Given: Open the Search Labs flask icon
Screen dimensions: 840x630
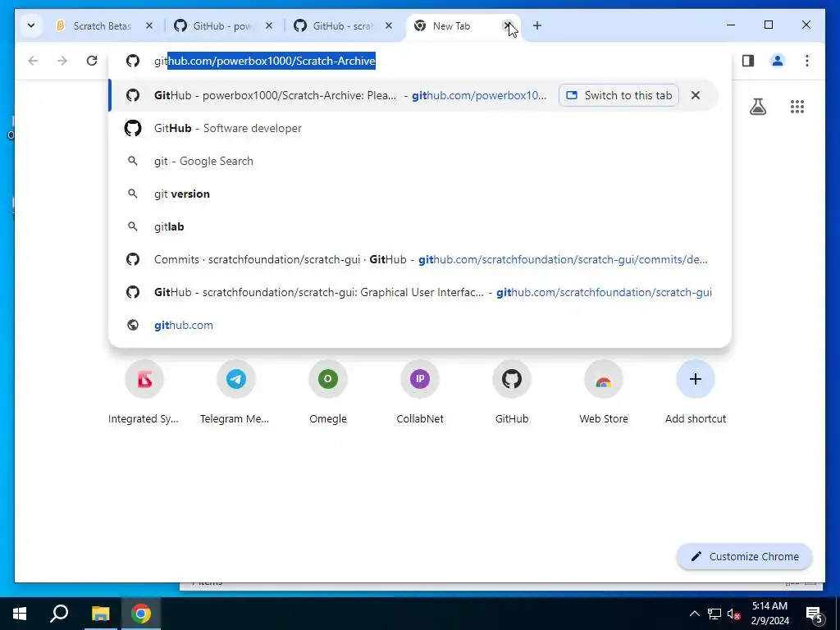Looking at the screenshot, I should coord(757,107).
